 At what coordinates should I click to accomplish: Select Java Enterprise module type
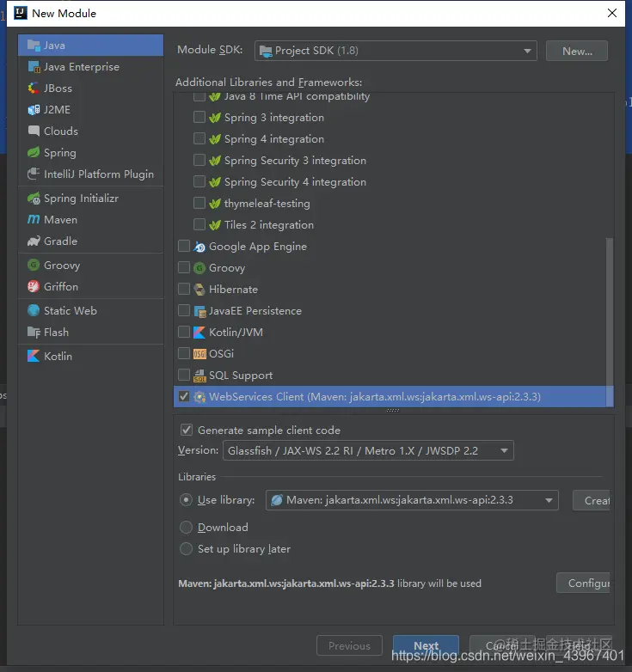click(91, 67)
